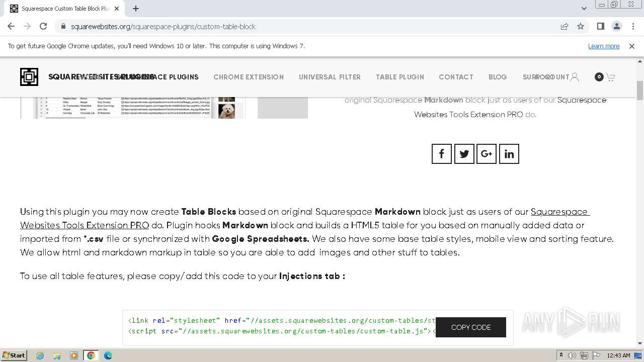This screenshot has height=362, width=644.
Task: Open Chrome three-dot menu
Action: tap(633, 26)
